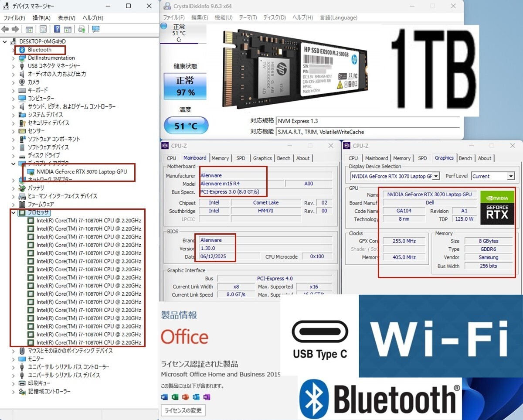Screen dimensions: 523x420
Task: Click the Word icon under Office product info
Action: pyautogui.click(x=164, y=397)
